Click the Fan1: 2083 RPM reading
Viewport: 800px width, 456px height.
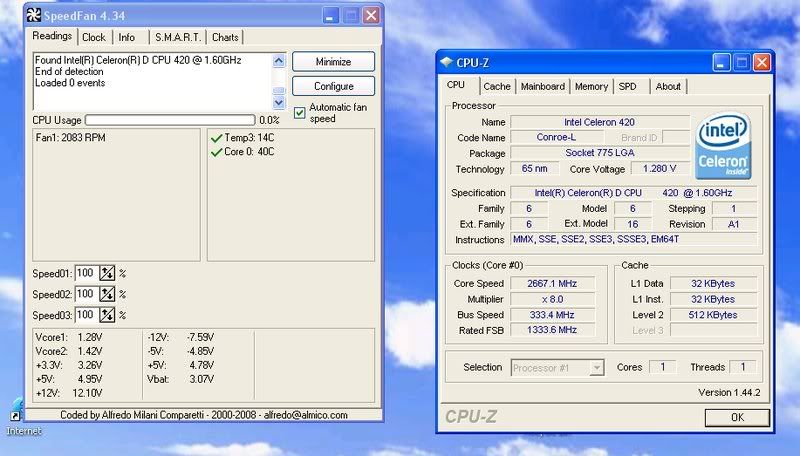[70, 138]
